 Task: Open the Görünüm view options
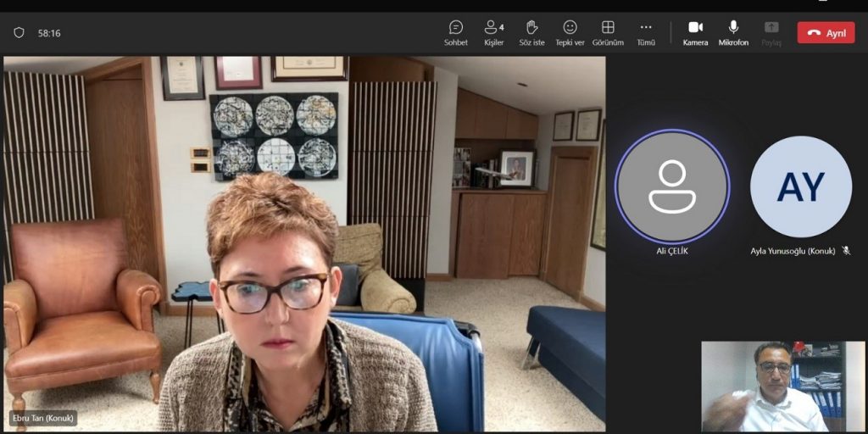[x=608, y=32]
